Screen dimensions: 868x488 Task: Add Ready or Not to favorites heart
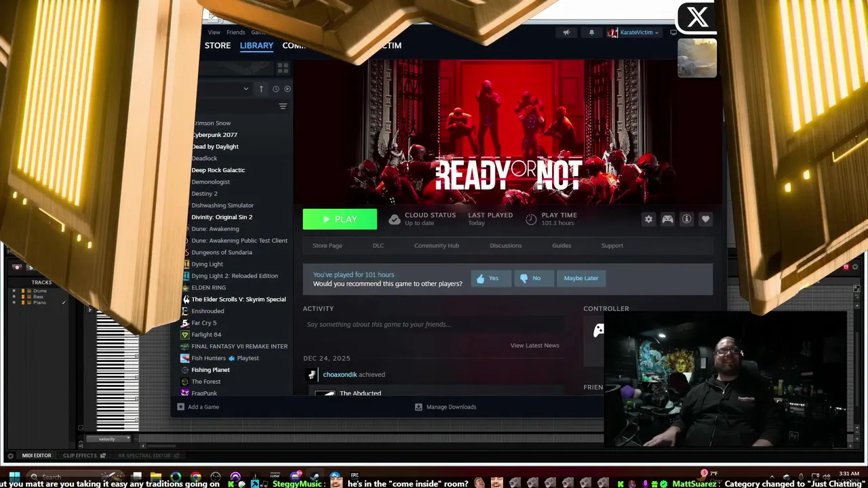click(705, 219)
